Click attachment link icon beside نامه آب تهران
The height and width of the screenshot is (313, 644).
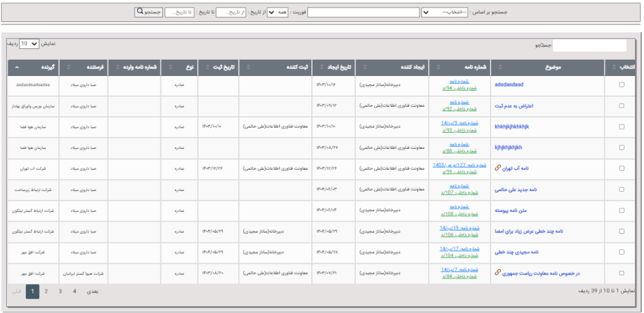498,168
